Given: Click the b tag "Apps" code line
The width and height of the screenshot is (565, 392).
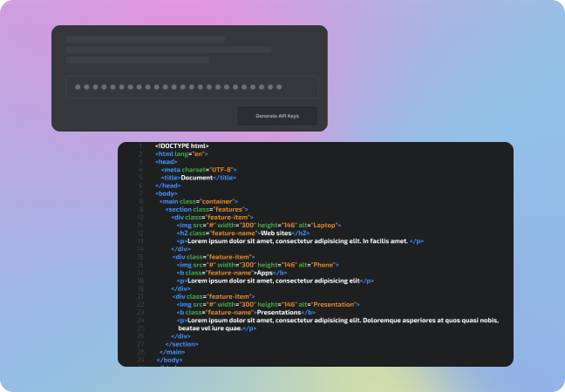Looking at the screenshot, I should click(232, 273).
